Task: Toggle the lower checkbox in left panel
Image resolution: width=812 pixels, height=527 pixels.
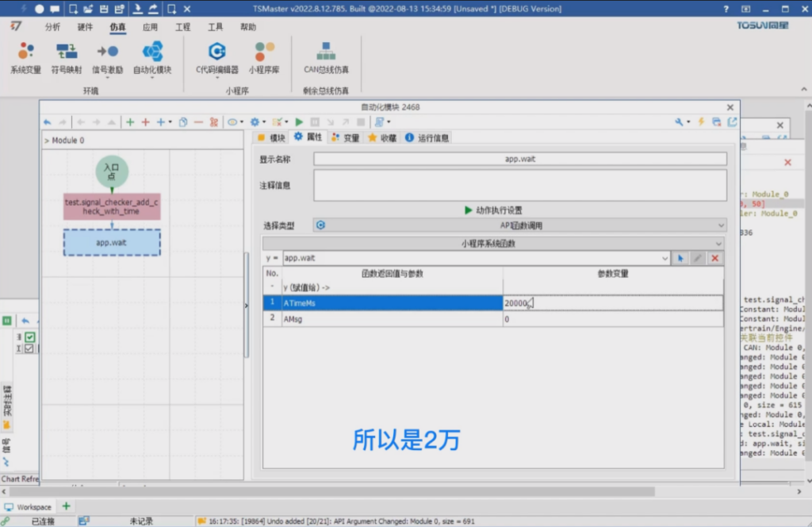Action: (29, 348)
